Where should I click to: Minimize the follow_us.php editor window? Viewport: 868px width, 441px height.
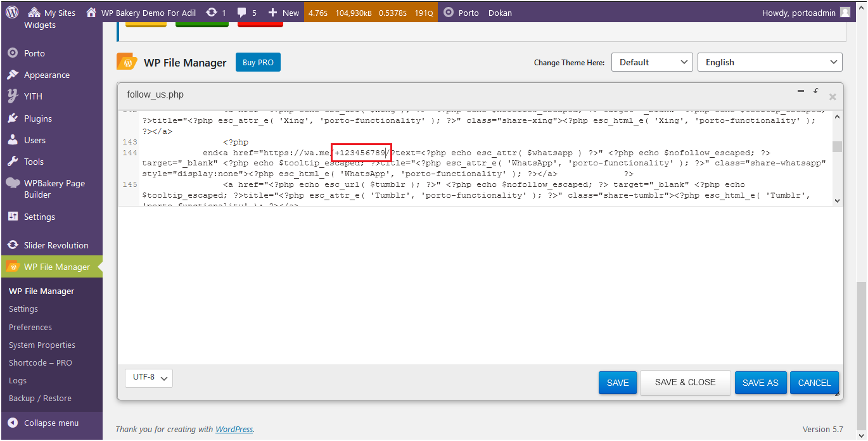pyautogui.click(x=800, y=92)
